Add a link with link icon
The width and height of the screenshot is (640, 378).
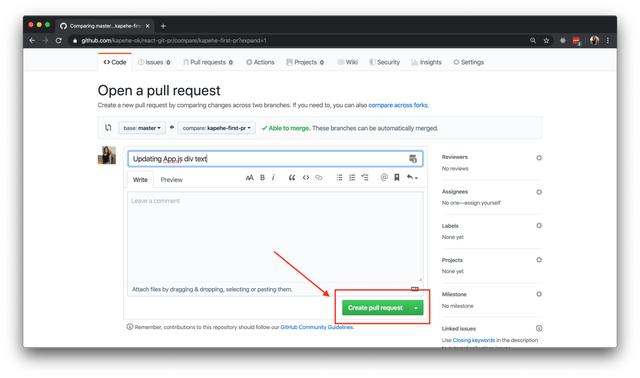319,177
